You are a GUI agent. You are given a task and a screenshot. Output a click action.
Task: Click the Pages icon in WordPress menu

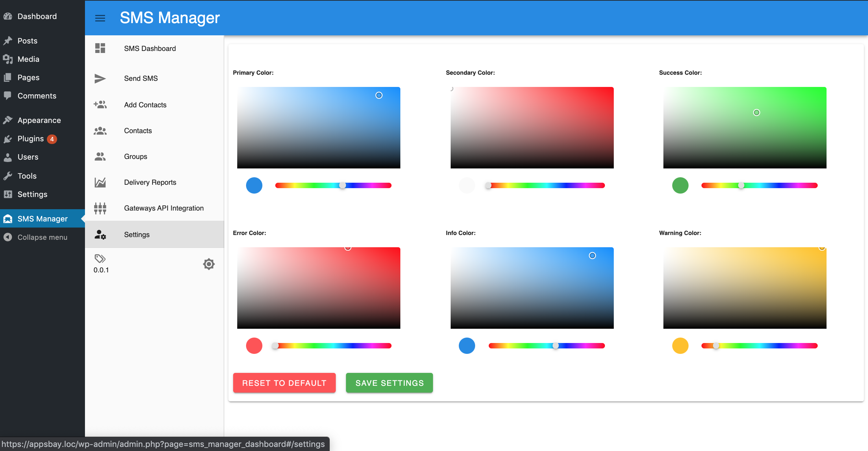click(8, 77)
